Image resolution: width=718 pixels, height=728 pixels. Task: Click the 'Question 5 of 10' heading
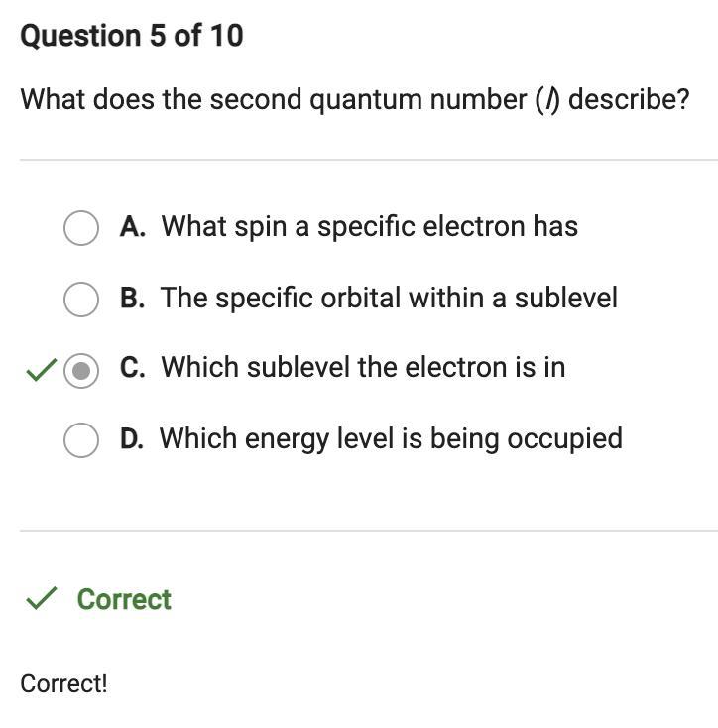coord(132,36)
